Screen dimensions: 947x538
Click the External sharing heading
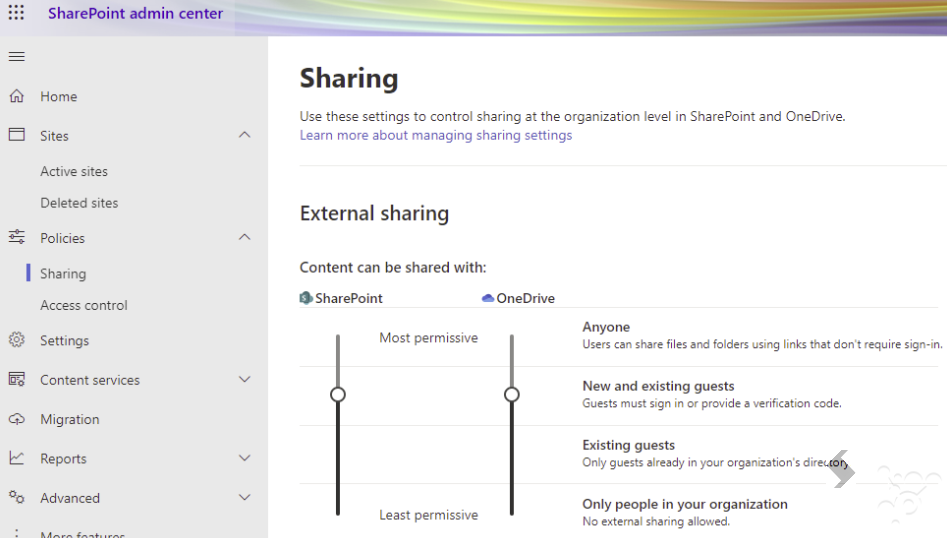(374, 213)
